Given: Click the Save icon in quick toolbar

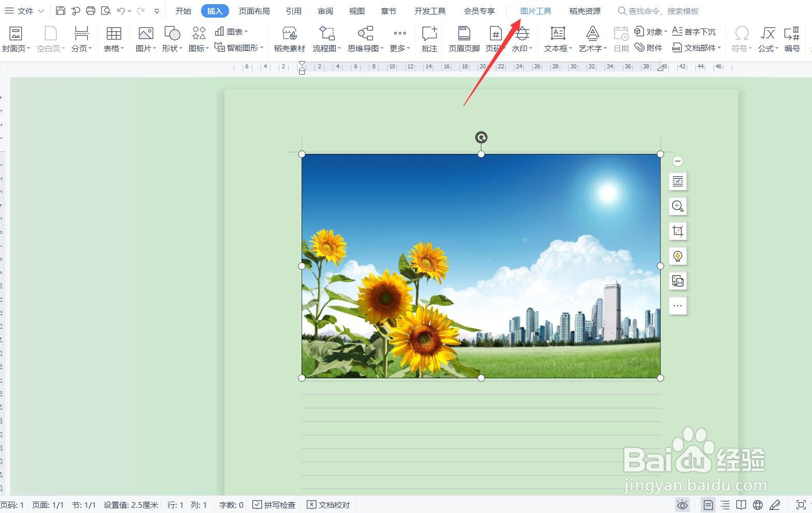Looking at the screenshot, I should pyautogui.click(x=61, y=10).
